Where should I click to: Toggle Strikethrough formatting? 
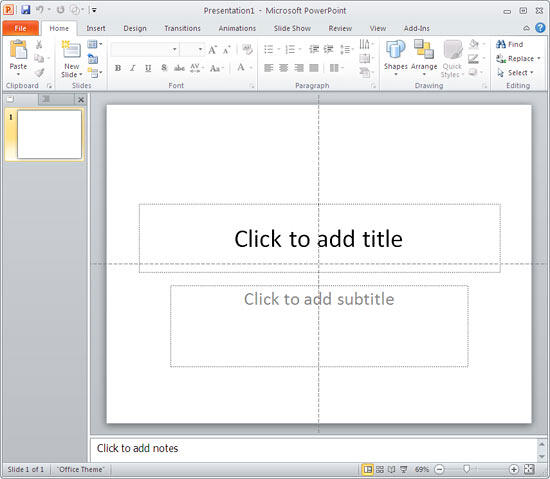179,68
